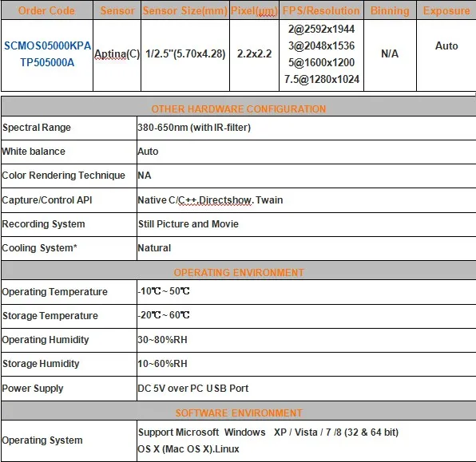This screenshot has width=476, height=462.
Task: Click the 2@2592x1944 resolution entry
Action: pyautogui.click(x=321, y=29)
